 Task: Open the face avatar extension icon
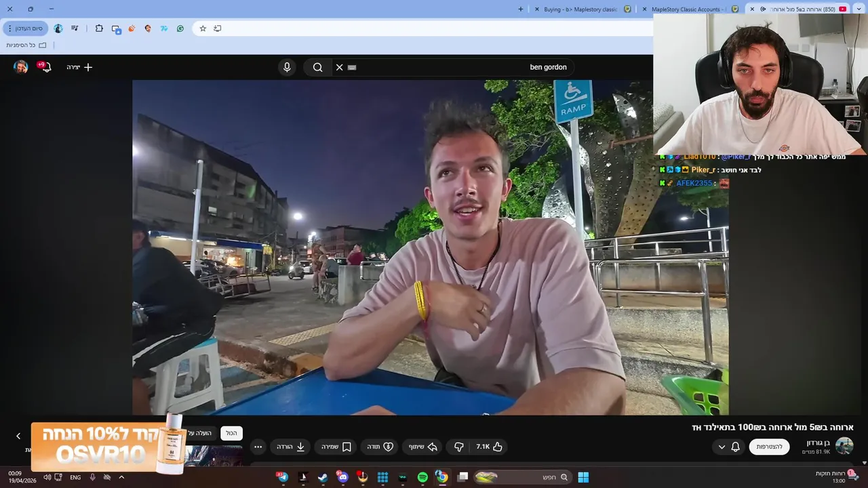coord(148,28)
